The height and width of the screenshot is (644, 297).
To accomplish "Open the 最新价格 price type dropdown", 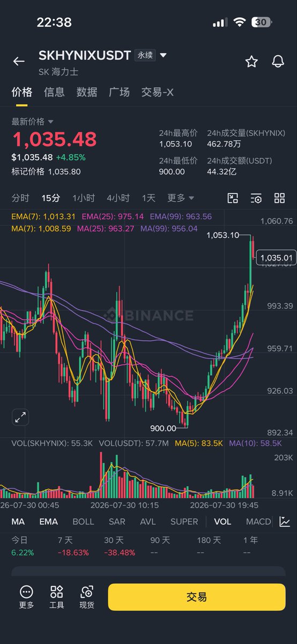I will [33, 122].
